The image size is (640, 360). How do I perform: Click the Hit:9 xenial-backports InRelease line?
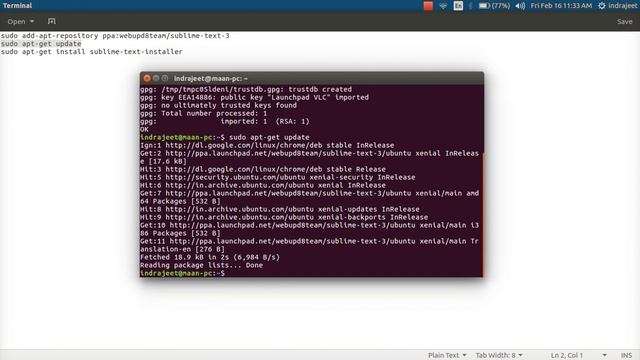pos(284,217)
